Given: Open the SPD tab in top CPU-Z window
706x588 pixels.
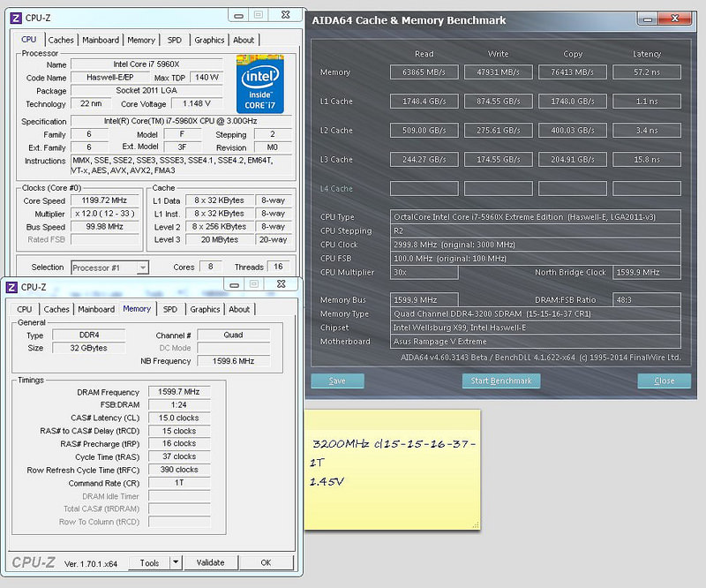Looking at the screenshot, I should coord(174,40).
